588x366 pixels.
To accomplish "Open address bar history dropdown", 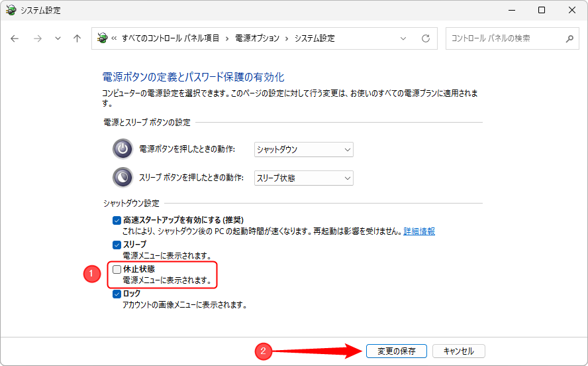I will [x=403, y=38].
